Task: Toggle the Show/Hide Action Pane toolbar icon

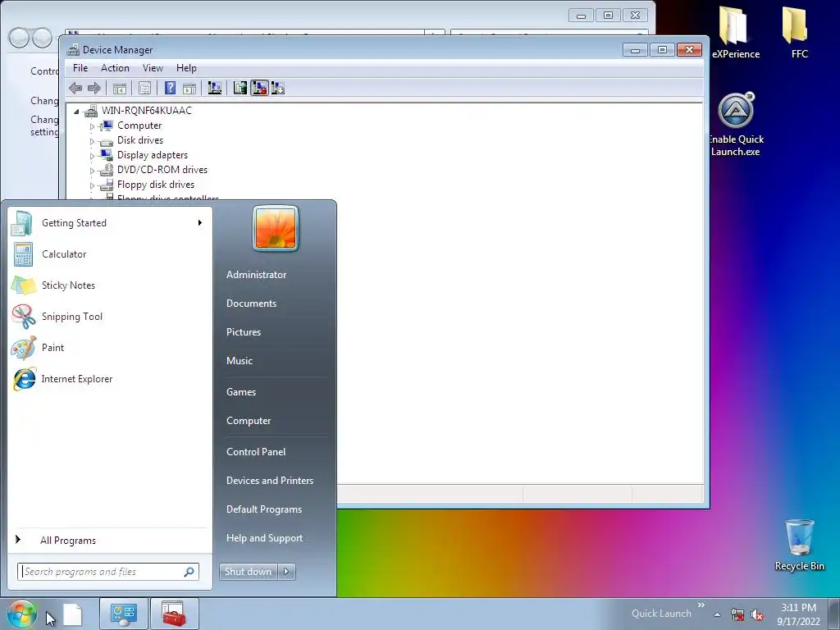Action: (189, 89)
